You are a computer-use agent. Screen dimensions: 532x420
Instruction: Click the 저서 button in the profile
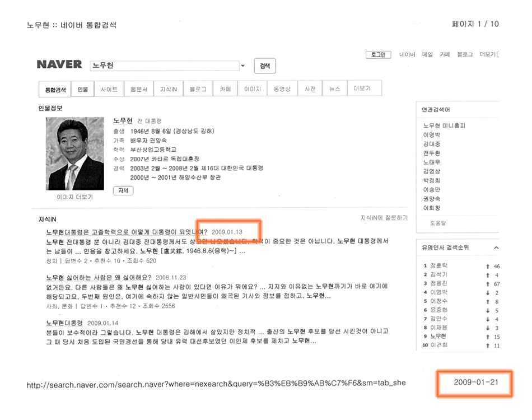tap(123, 190)
